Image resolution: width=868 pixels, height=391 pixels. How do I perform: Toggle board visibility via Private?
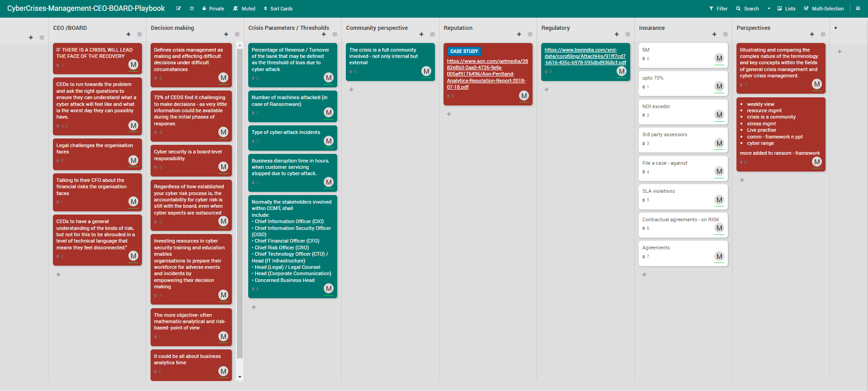[x=213, y=9]
